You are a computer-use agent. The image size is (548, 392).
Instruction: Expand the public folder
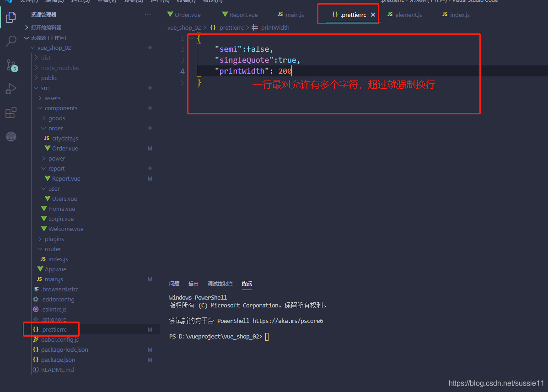[36, 78]
